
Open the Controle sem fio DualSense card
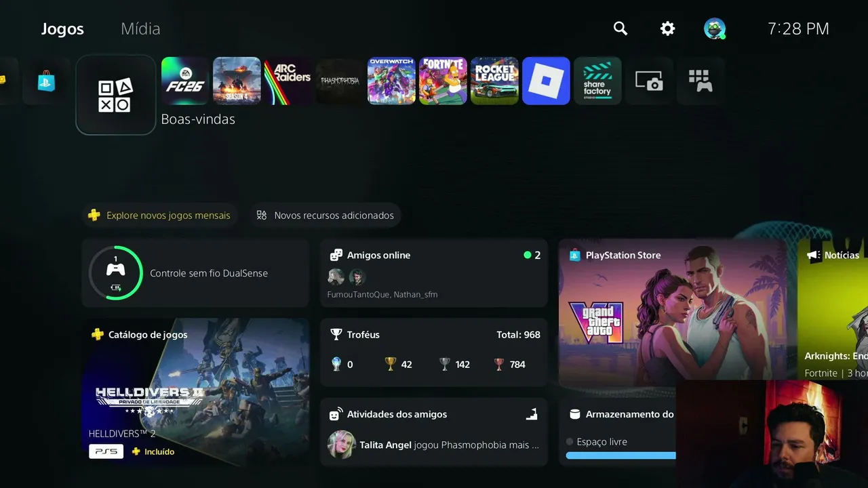pyautogui.click(x=195, y=273)
